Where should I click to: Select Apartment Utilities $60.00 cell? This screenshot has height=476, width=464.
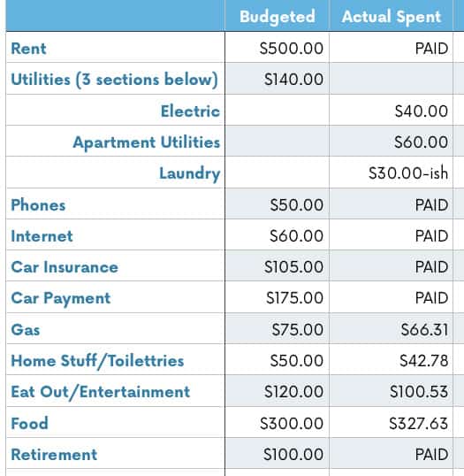point(392,142)
